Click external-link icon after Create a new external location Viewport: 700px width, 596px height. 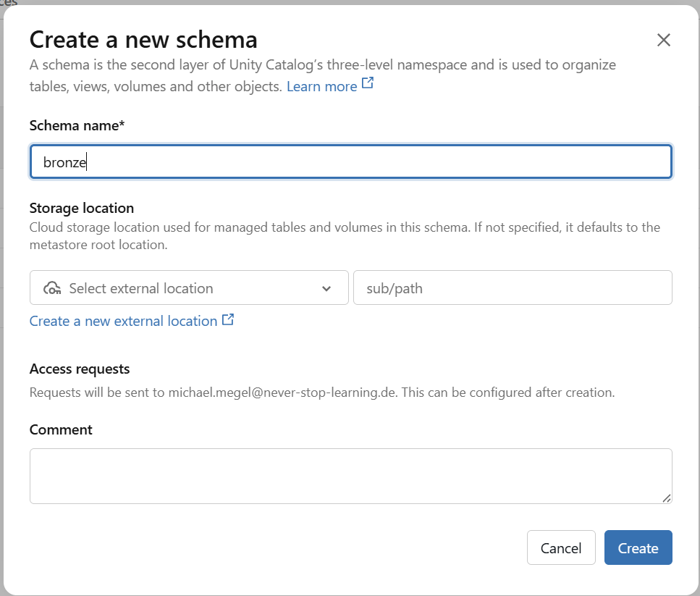228,319
